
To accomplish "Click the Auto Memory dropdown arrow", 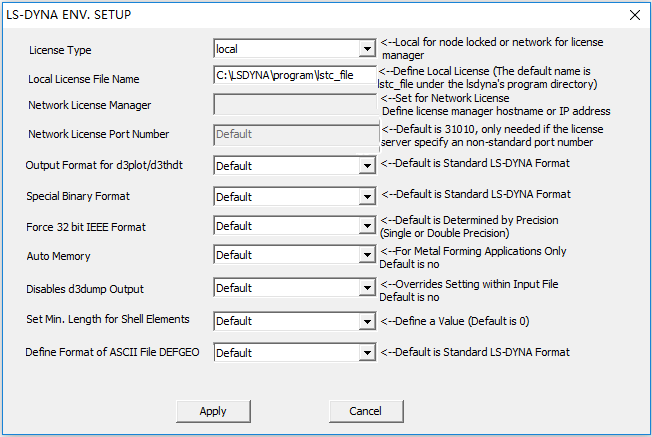I will 367,256.
